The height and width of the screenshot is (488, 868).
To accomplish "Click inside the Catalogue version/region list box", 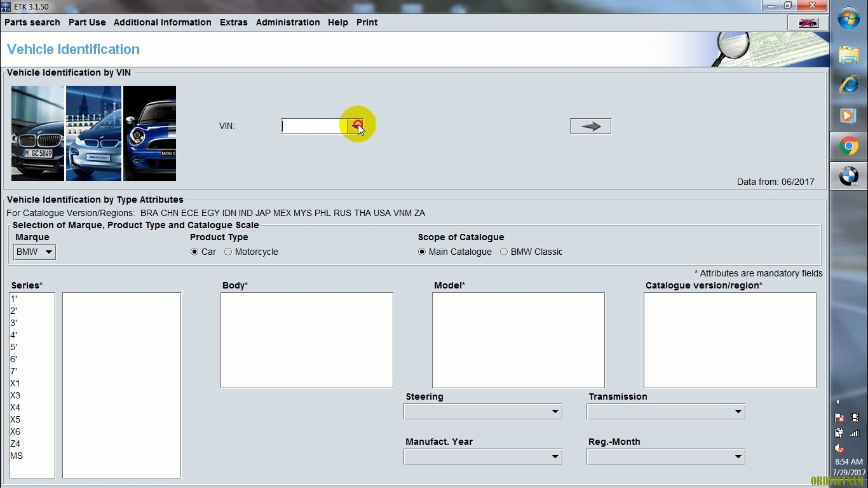I will 730,340.
